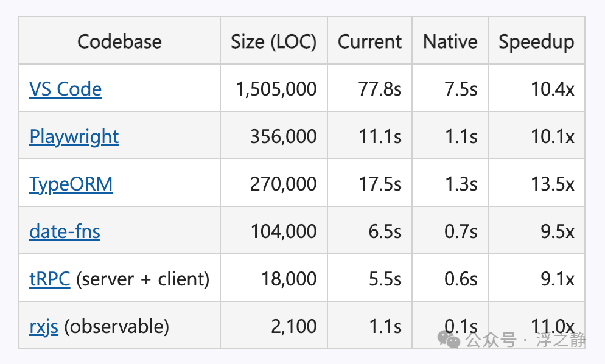Image resolution: width=605 pixels, height=364 pixels.
Task: Open the Playwright link
Action: click(x=74, y=137)
